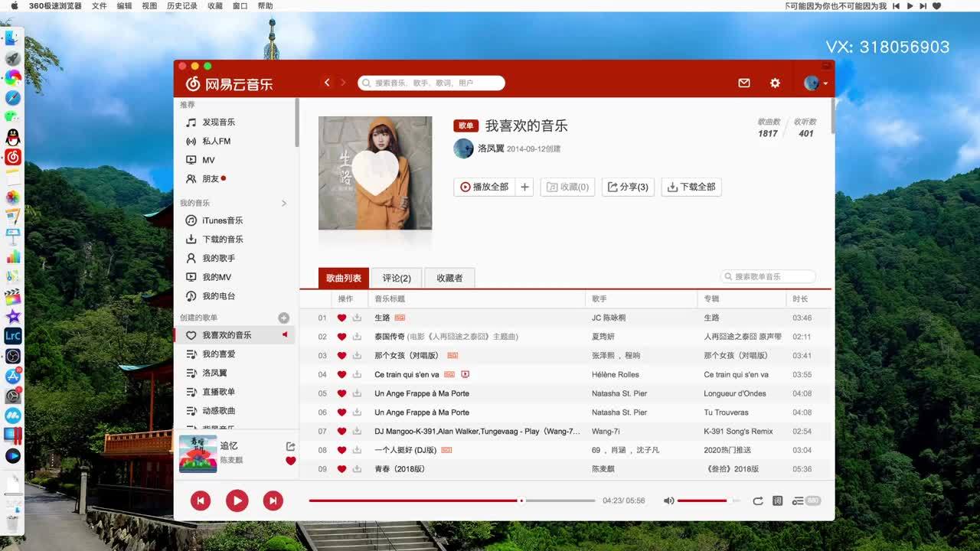The width and height of the screenshot is (980, 551).
Task: Open the messages mail icon
Action: 743,83
